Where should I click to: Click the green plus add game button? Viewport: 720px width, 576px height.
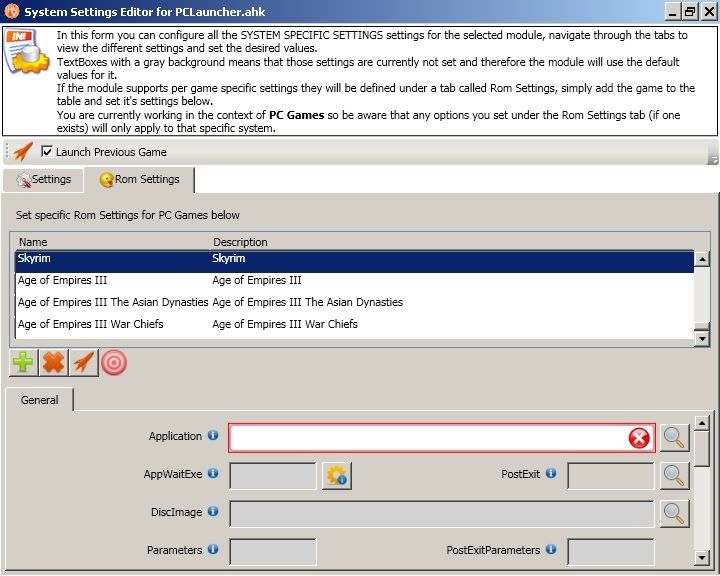(x=23, y=362)
